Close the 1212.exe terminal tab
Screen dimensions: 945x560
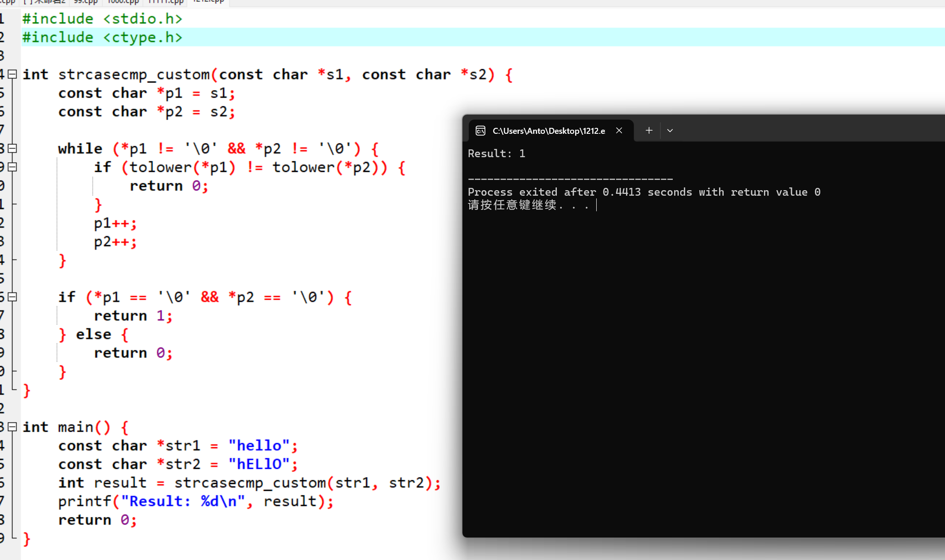coord(619,131)
